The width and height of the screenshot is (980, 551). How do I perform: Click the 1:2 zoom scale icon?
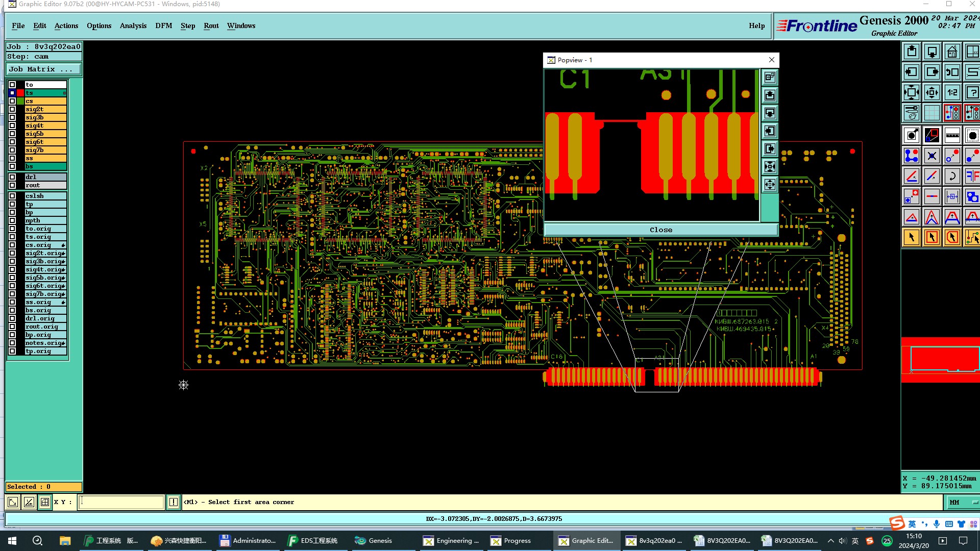[952, 92]
